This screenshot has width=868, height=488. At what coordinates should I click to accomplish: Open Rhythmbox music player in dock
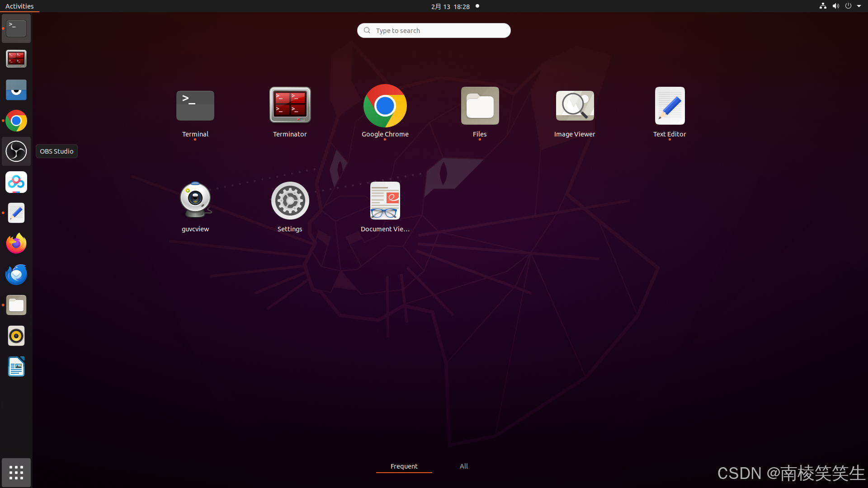(x=16, y=336)
